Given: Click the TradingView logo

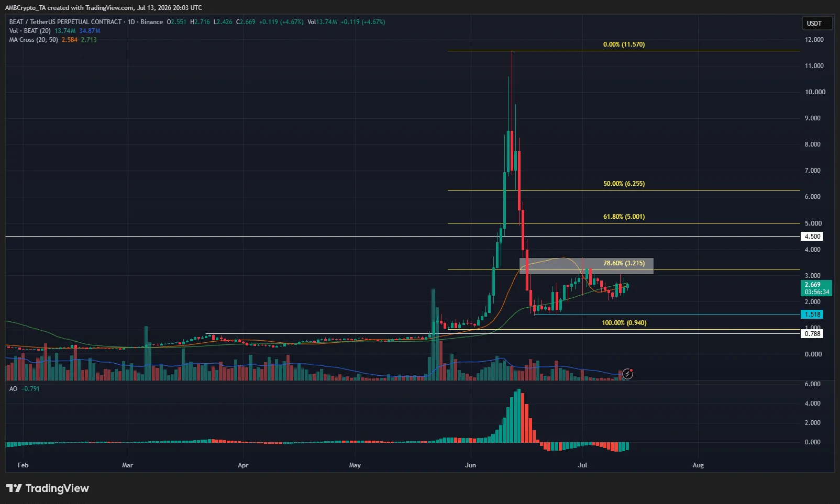Looking at the screenshot, I should tap(48, 488).
